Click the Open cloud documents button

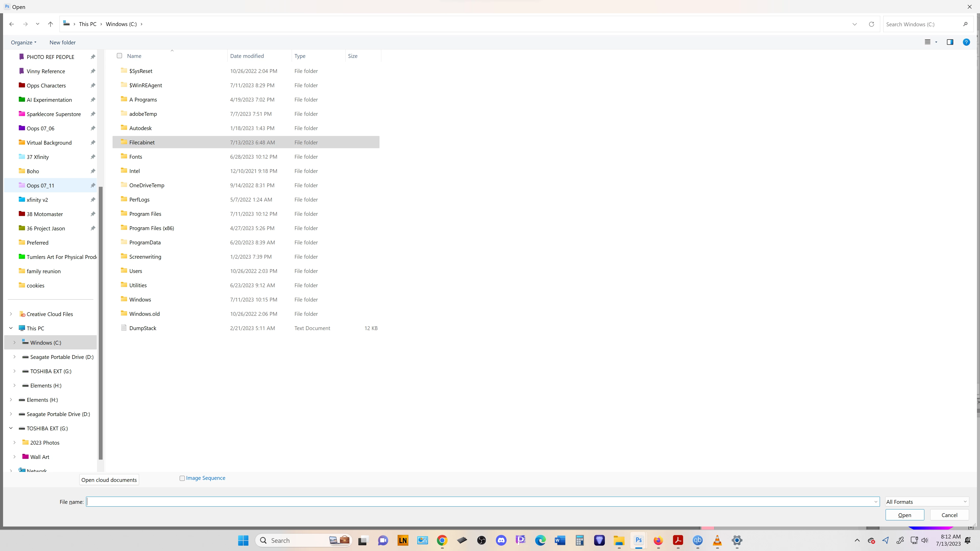pyautogui.click(x=109, y=480)
